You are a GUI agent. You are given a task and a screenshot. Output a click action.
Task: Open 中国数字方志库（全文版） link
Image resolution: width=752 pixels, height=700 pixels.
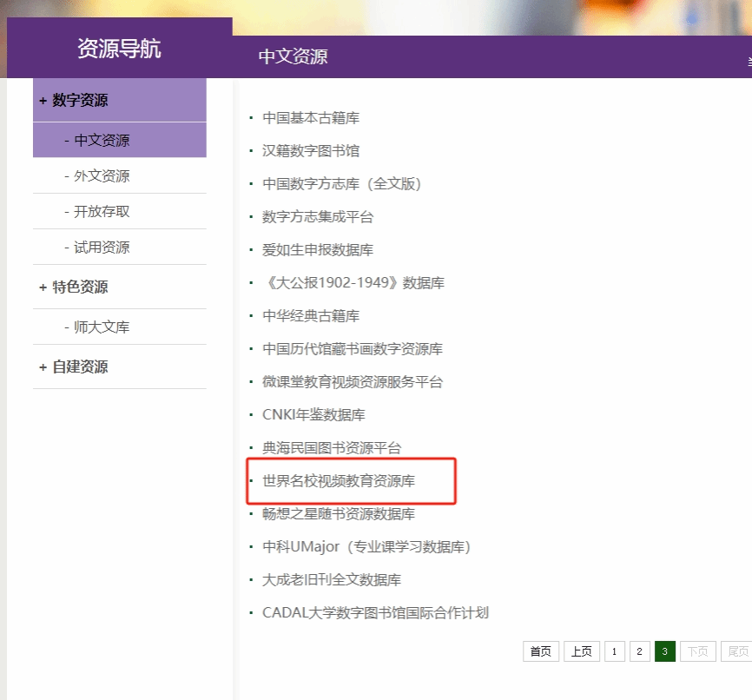click(341, 184)
